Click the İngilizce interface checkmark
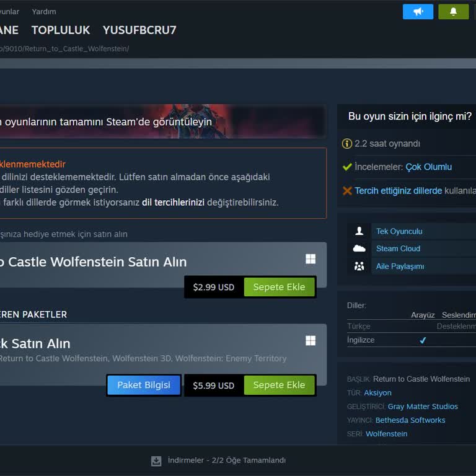The height and width of the screenshot is (476, 476). 423,340
